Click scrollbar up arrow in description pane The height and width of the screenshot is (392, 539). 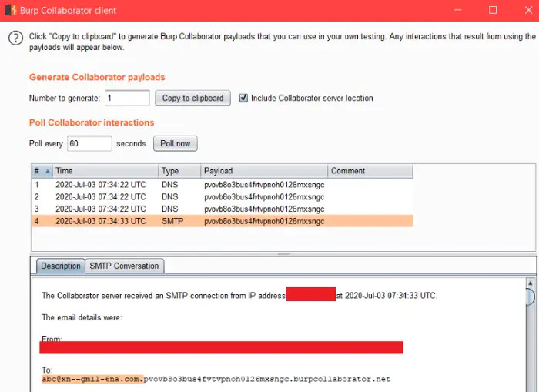click(531, 283)
